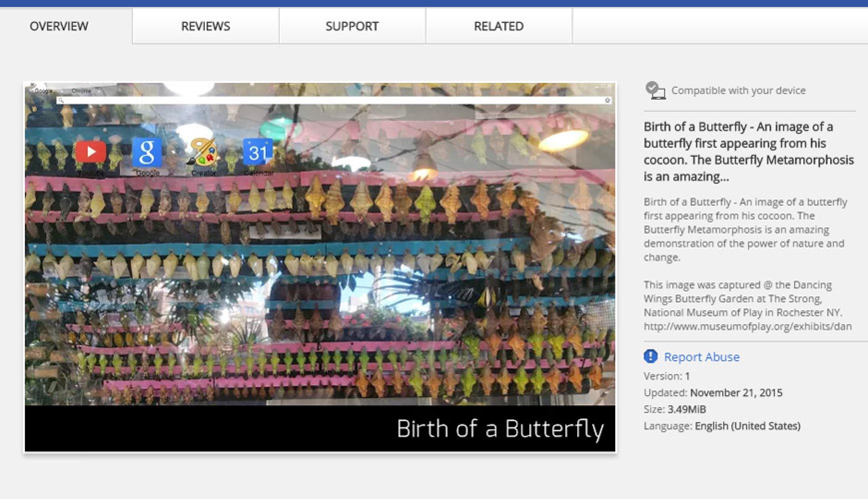Click the English (United States) language text
868x499 pixels.
coord(747,426)
